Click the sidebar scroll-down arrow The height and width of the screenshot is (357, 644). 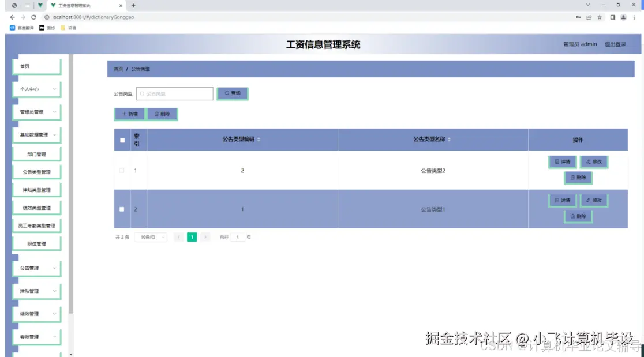coord(71,354)
